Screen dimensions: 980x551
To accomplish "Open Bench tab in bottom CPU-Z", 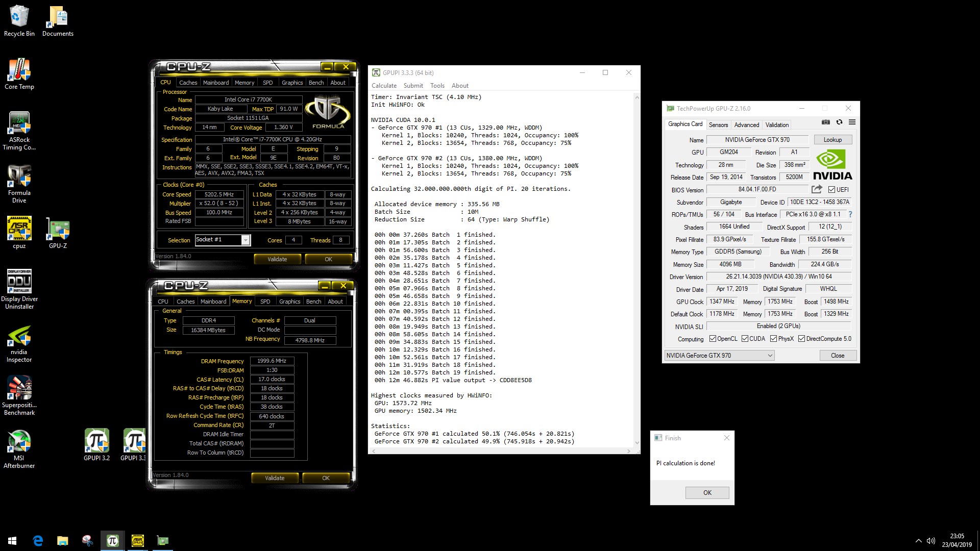I will coord(313,302).
